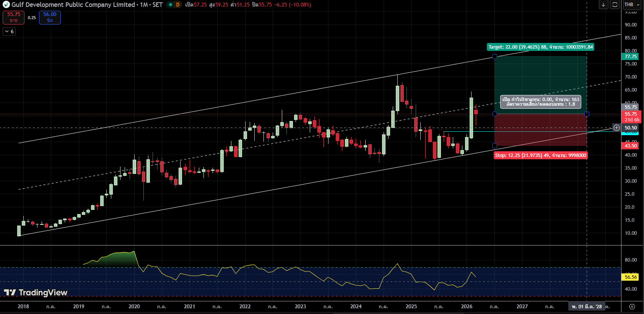Click the green market status dot

click(x=171, y=5)
